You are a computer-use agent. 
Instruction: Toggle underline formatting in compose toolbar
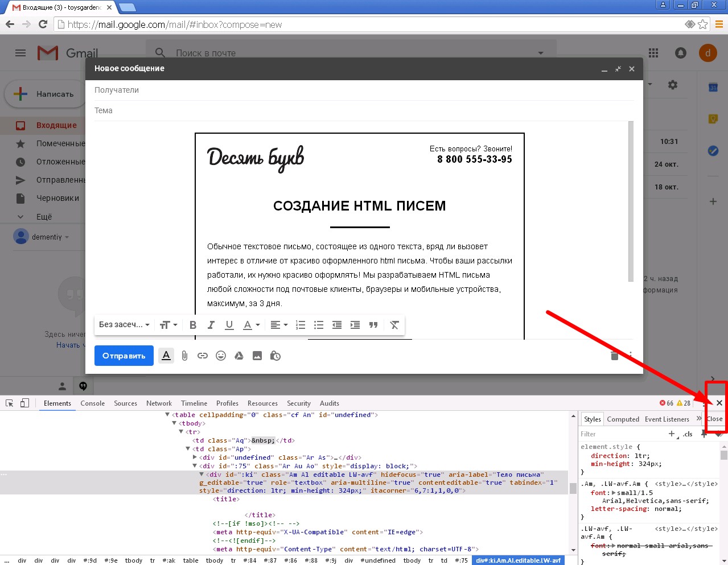click(229, 325)
